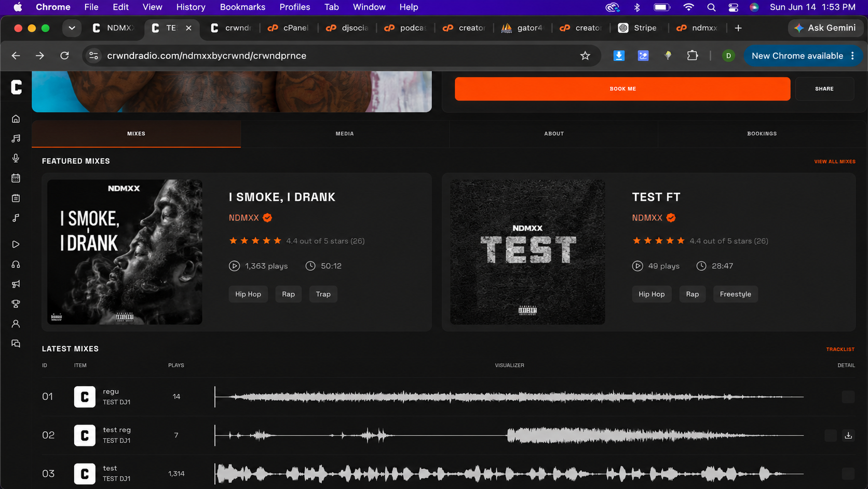Switch to the Stripe browser tab
This screenshot has height=489, width=868.
point(638,28)
